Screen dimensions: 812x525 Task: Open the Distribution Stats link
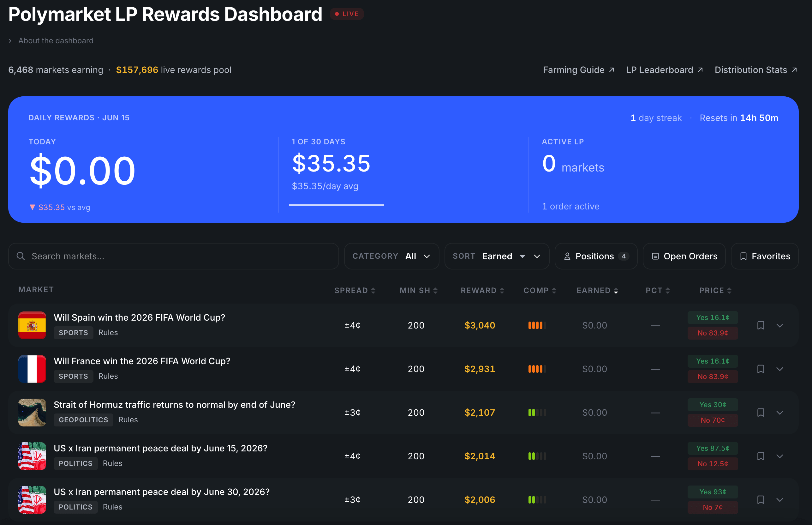click(756, 70)
